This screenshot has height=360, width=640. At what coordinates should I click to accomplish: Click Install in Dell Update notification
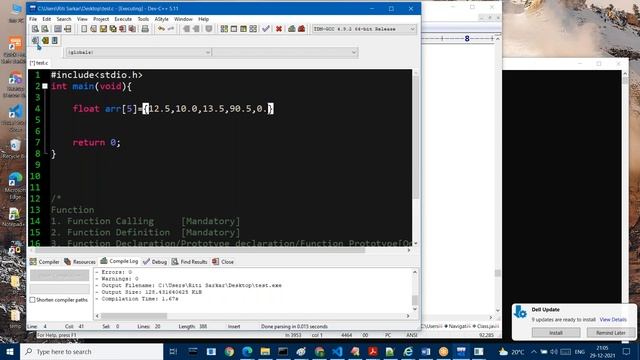[556, 333]
